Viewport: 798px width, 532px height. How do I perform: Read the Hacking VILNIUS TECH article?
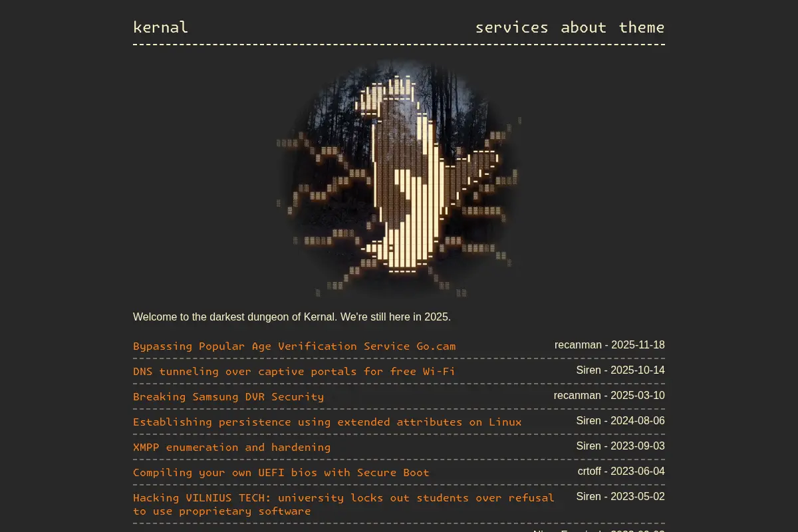pos(343,504)
